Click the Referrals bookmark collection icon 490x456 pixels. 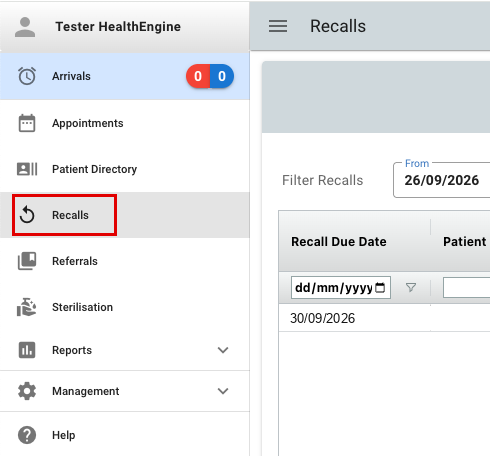click(27, 261)
